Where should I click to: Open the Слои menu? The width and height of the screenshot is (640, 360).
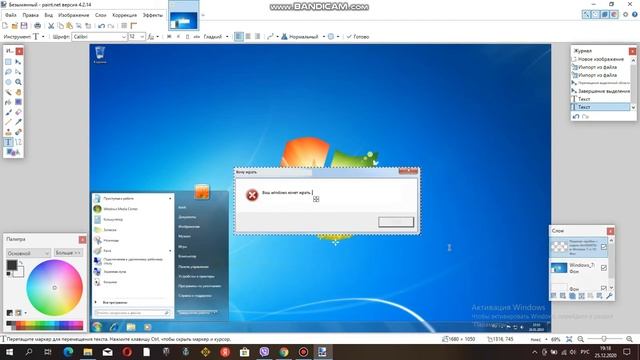(100, 15)
